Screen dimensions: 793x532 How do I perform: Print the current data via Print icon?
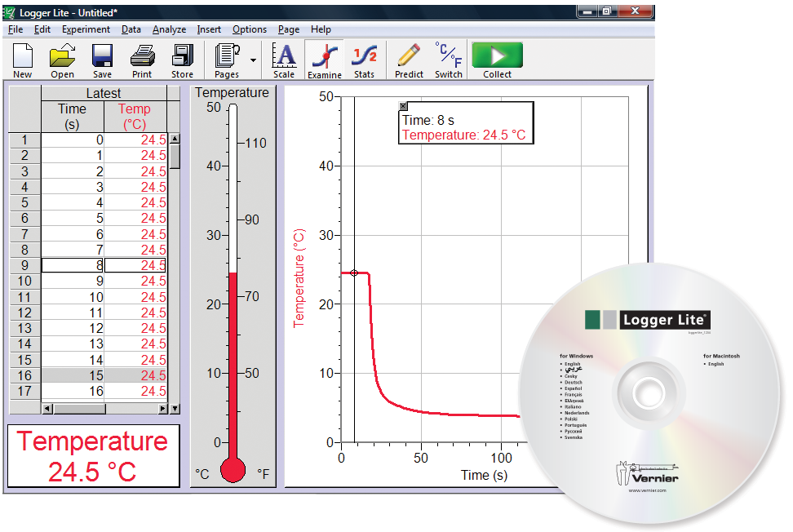point(142,59)
